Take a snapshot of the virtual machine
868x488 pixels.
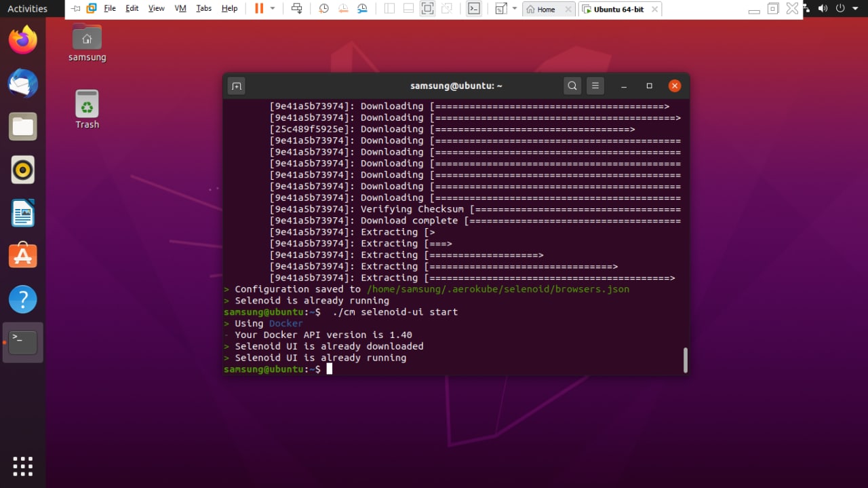(x=324, y=9)
